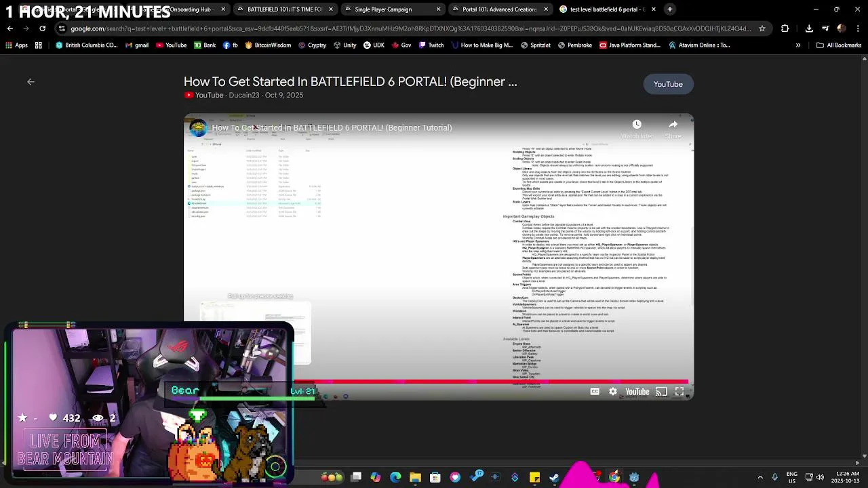Click Chrome profile avatar
Image resolution: width=868 pixels, height=488 pixels.
coord(842,28)
